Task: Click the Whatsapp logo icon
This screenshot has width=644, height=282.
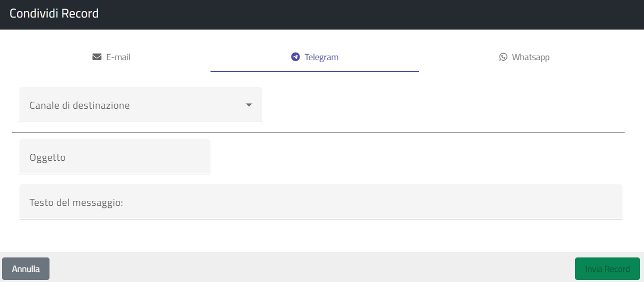Action: 503,57
